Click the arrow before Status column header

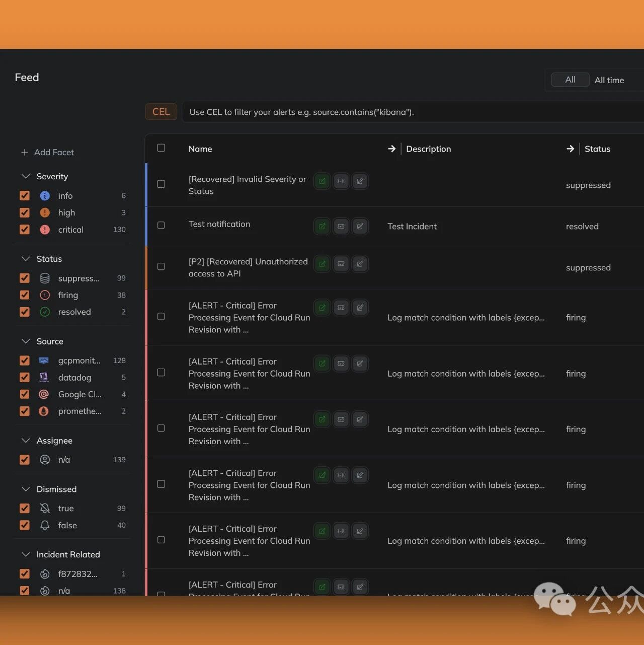click(x=570, y=149)
